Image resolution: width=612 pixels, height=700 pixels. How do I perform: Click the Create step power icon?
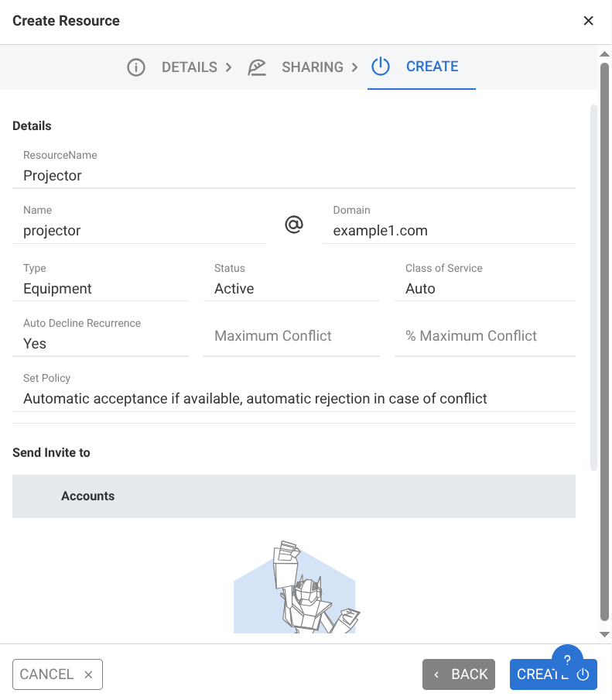(380, 67)
